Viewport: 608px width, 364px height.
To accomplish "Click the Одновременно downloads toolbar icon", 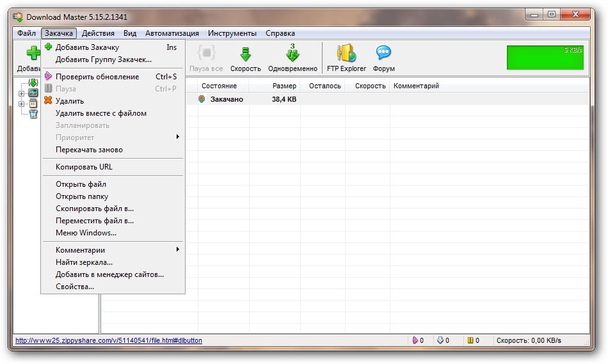I will pyautogui.click(x=292, y=58).
